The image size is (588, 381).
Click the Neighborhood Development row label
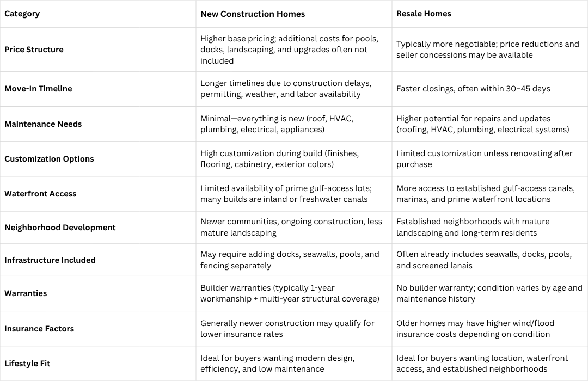60,228
